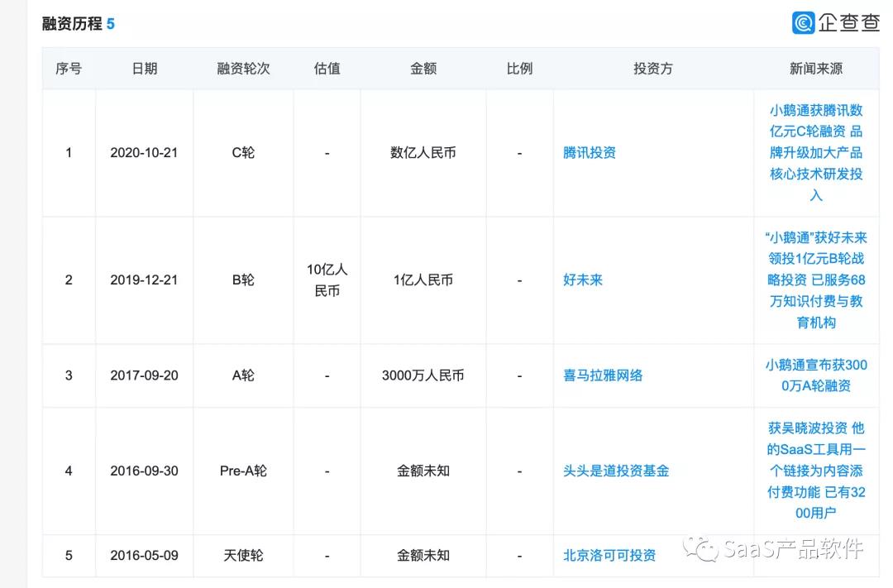Open the 喜马拉雅网络 investor link
The width and height of the screenshot is (893, 588).
(x=602, y=375)
